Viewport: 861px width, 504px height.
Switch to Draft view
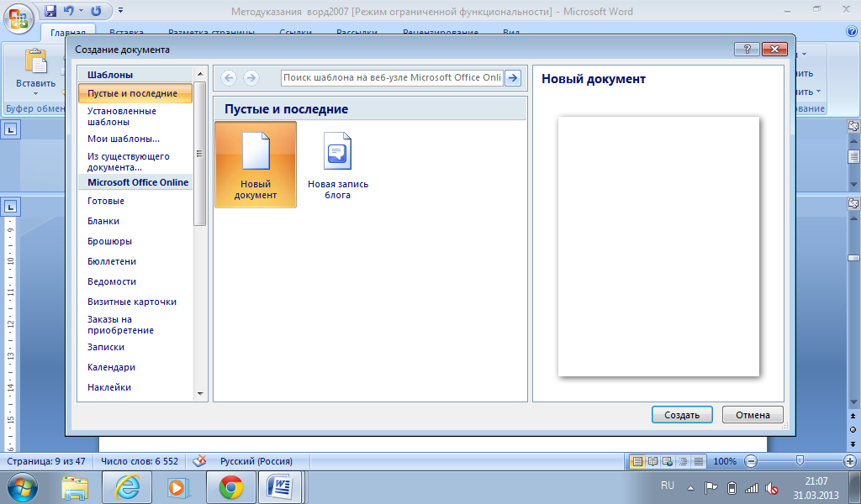pos(699,461)
